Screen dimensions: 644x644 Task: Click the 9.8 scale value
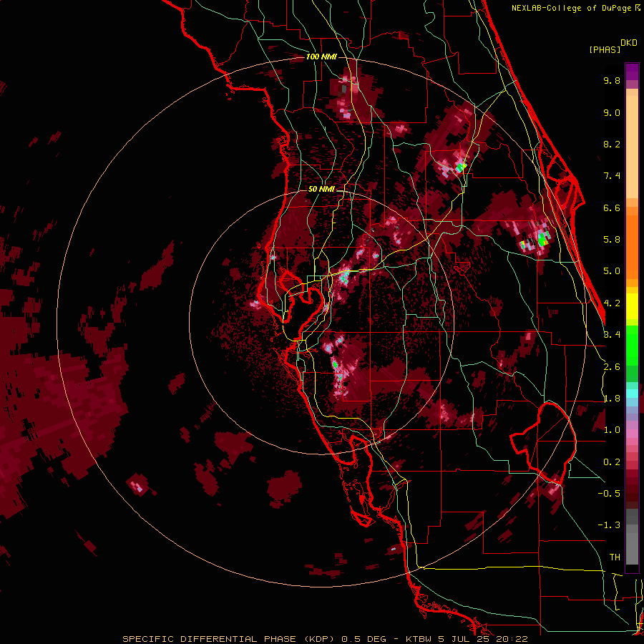click(x=612, y=80)
